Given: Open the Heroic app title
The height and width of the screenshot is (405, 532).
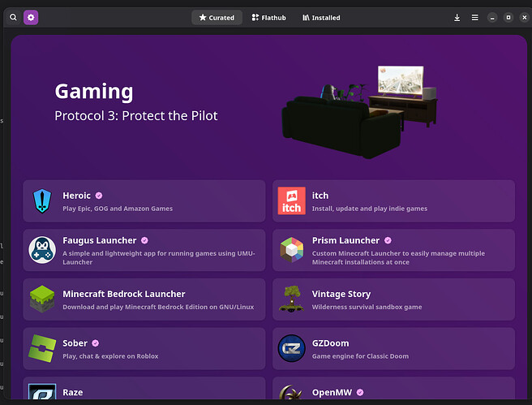Looking at the screenshot, I should click(77, 196).
